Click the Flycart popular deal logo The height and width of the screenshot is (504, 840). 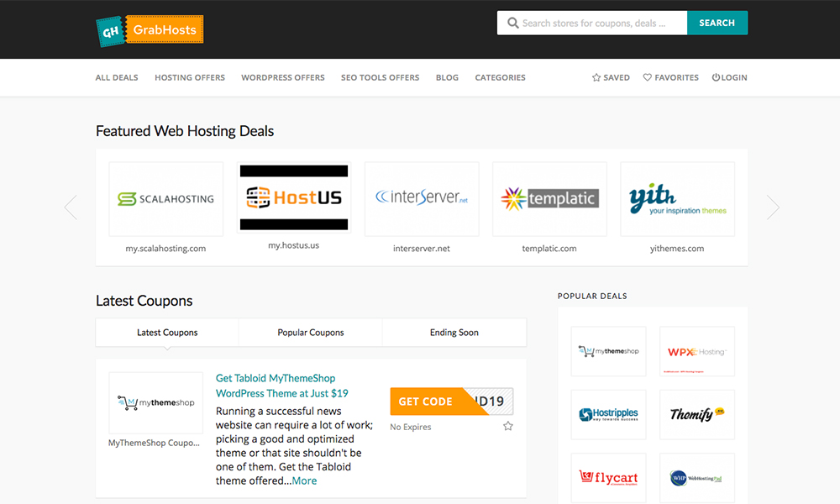pyautogui.click(x=608, y=477)
